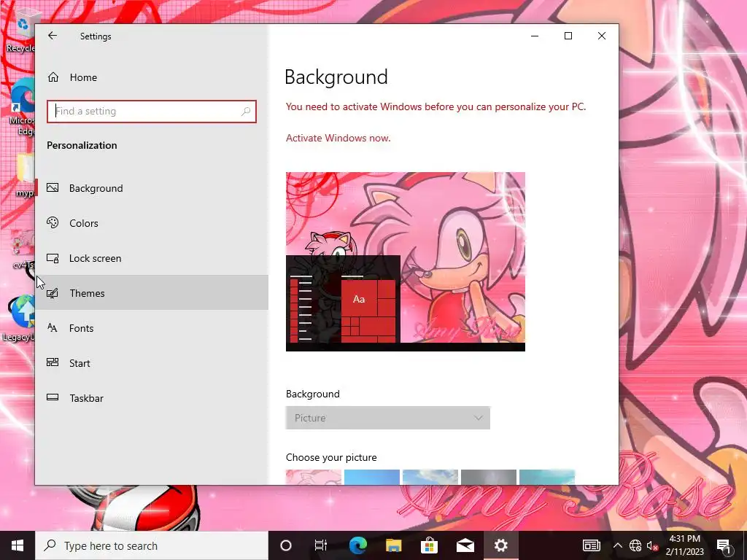
Task: Click the Background picture icon in sidebar
Action: point(53,187)
